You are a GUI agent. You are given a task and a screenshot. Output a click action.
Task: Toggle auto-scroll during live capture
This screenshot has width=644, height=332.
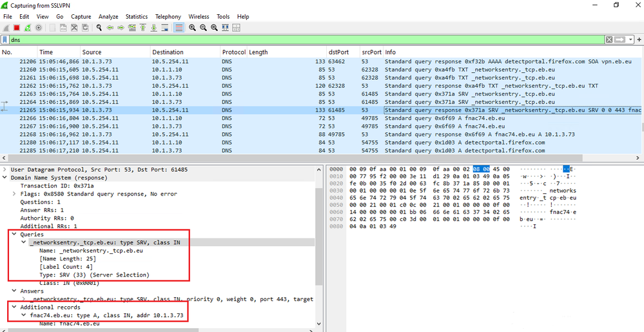[165, 28]
